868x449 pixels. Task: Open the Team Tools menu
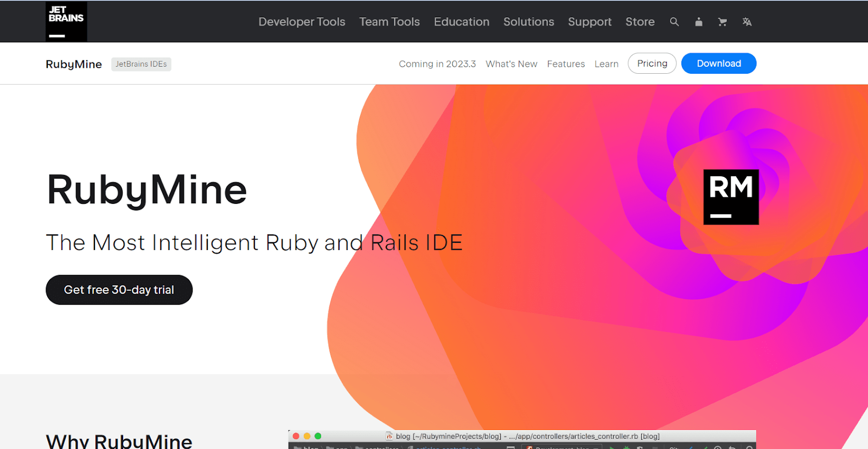390,22
